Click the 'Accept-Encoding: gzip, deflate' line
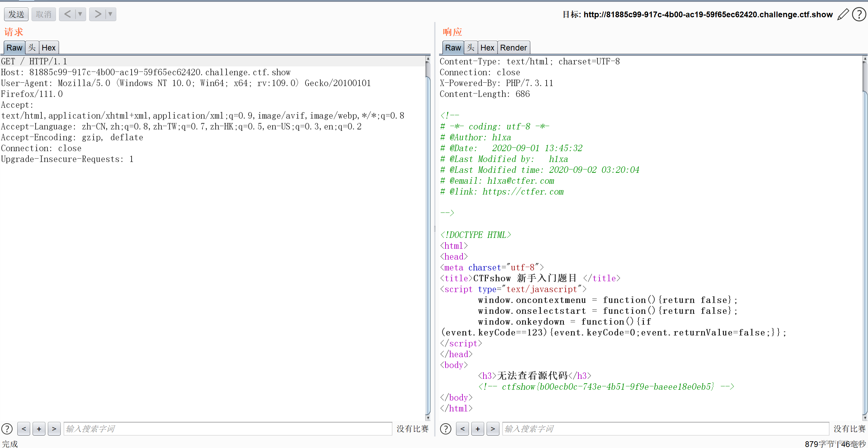The height and width of the screenshot is (448, 868). pos(72,137)
